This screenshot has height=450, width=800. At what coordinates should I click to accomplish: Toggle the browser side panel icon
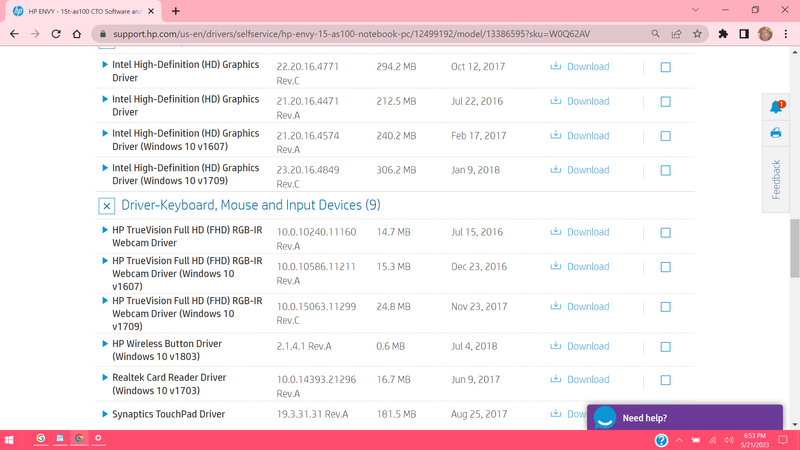click(744, 34)
